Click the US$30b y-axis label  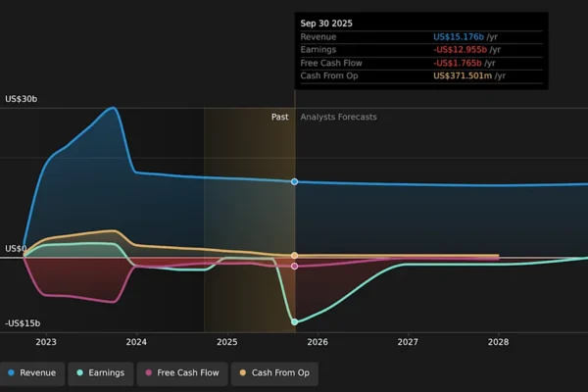22,99
